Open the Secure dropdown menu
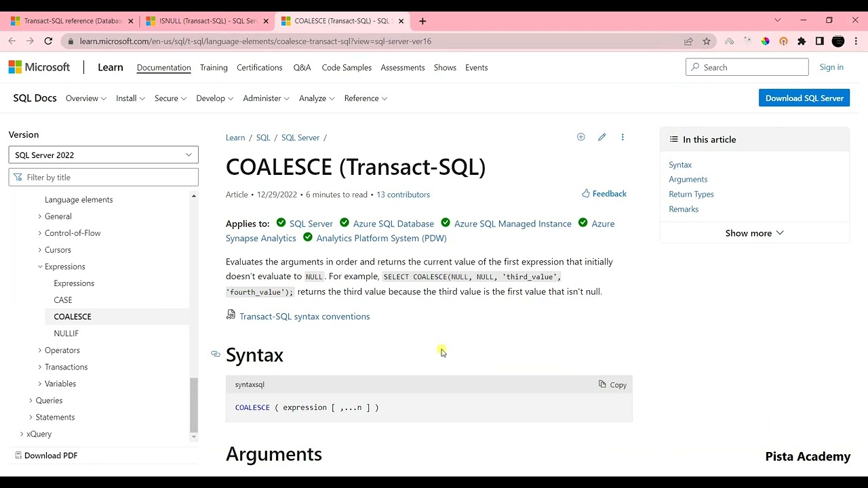The height and width of the screenshot is (488, 868). pos(170,98)
